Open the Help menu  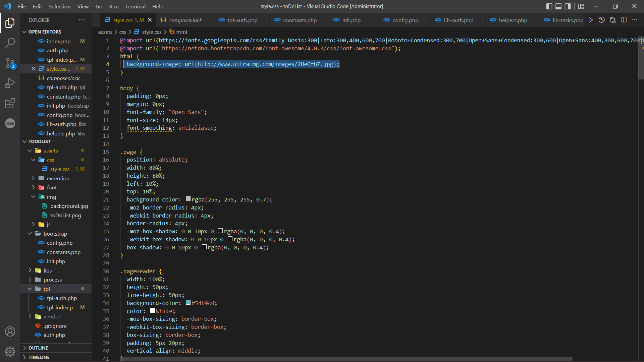tap(158, 6)
